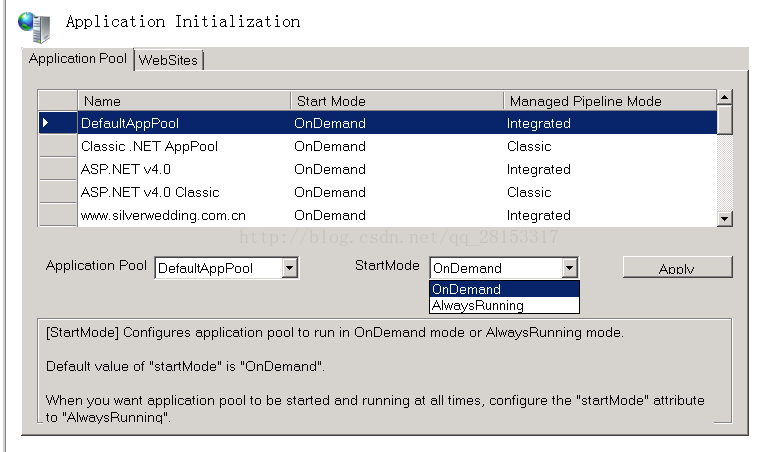
Task: Click the row header beside ASP.NET v4.0
Action: pos(57,169)
